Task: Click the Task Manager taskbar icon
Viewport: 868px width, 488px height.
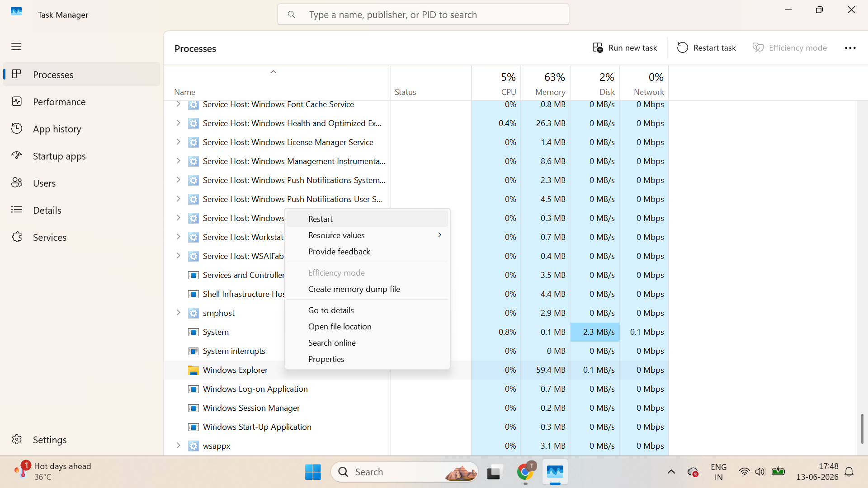Action: click(555, 472)
